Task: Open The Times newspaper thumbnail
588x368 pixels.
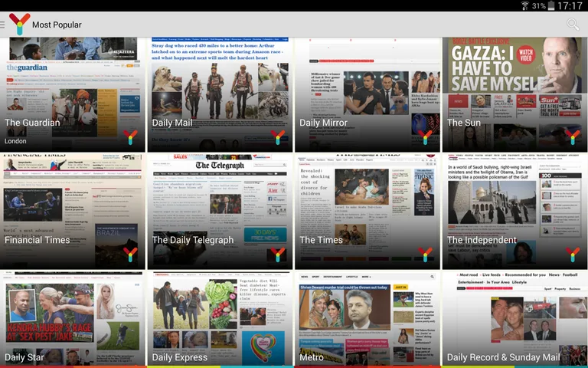Action: (x=367, y=212)
